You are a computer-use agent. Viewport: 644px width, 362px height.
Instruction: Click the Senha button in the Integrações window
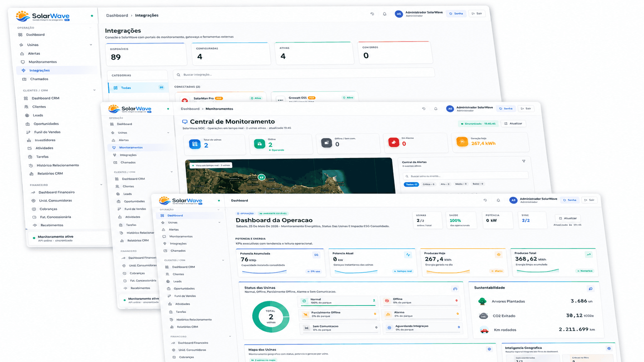pos(456,14)
